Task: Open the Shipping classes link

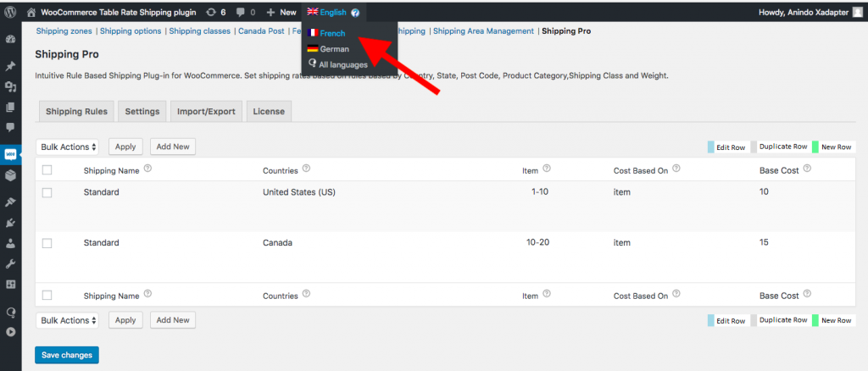Action: coord(200,31)
